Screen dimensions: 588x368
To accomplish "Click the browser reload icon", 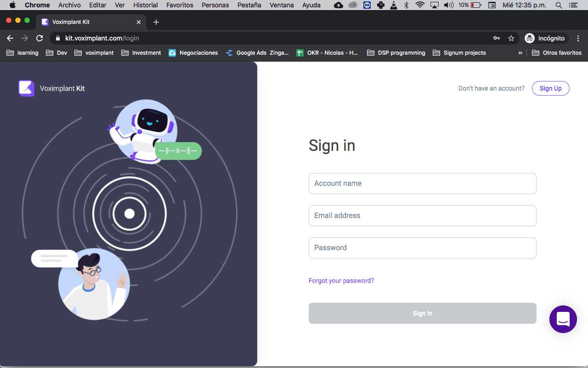I will click(x=40, y=38).
